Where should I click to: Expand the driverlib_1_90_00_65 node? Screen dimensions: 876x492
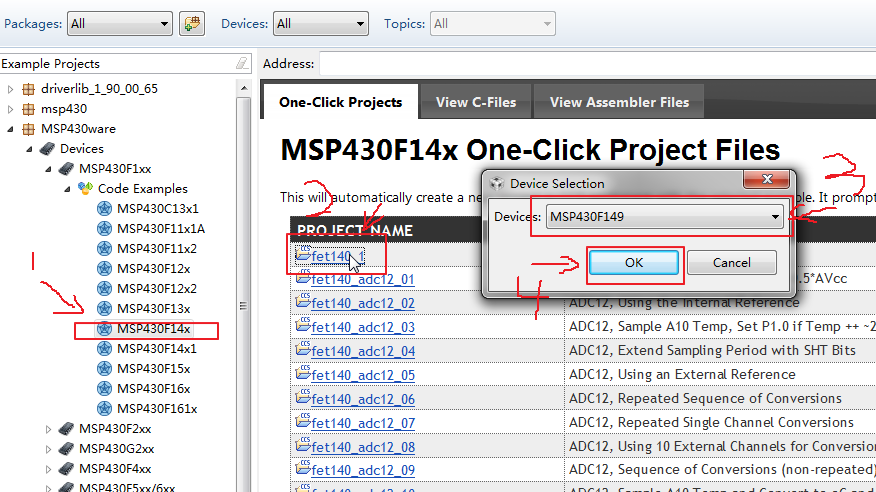pos(10,89)
